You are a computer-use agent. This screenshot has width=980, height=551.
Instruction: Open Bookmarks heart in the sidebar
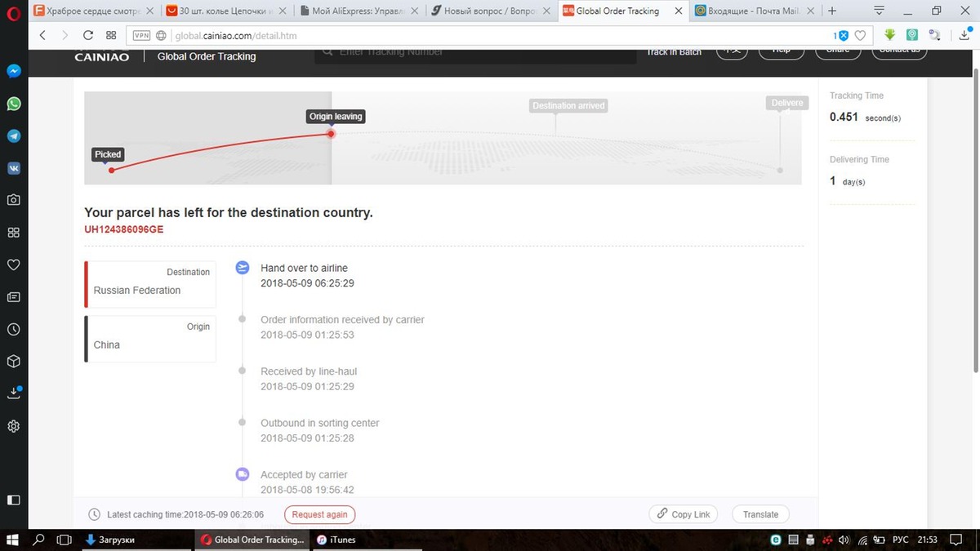pyautogui.click(x=14, y=264)
